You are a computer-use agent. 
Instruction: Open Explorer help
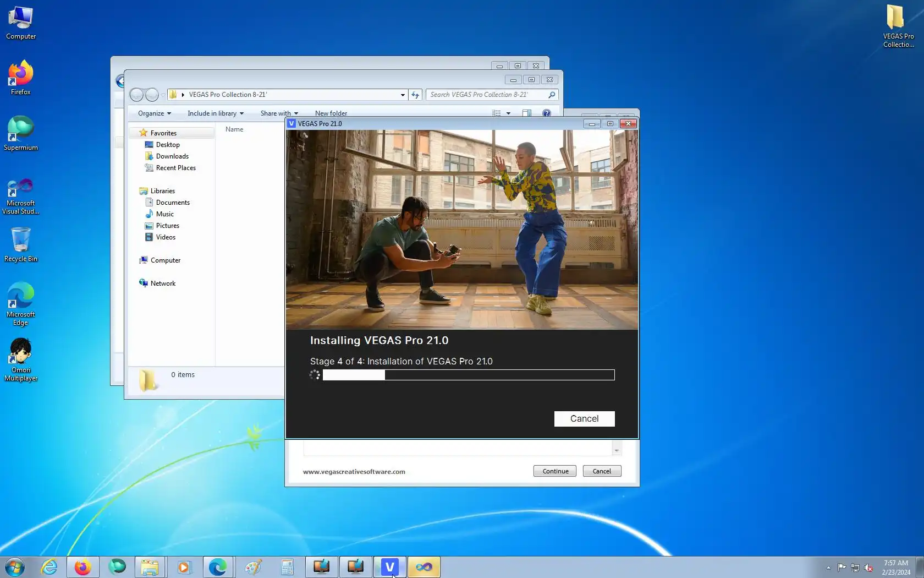547,113
